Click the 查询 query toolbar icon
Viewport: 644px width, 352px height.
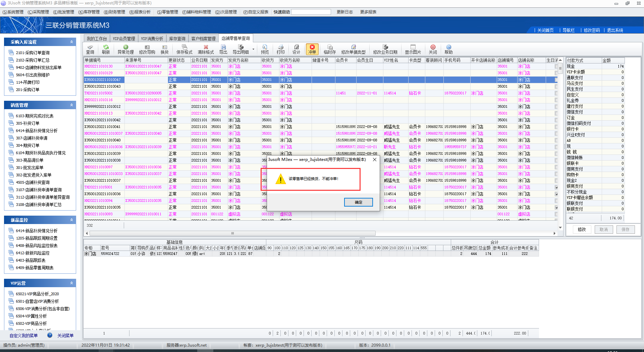(x=90, y=49)
